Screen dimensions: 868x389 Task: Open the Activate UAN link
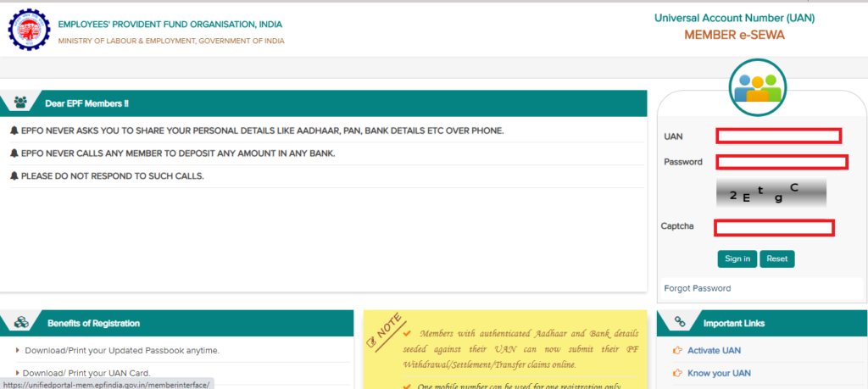coord(714,350)
